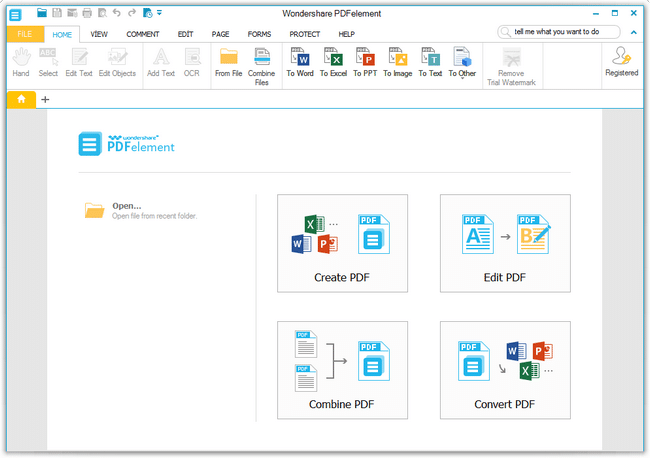This screenshot has width=650, height=458.
Task: Open the COMMENT ribbon tab
Action: 143,34
